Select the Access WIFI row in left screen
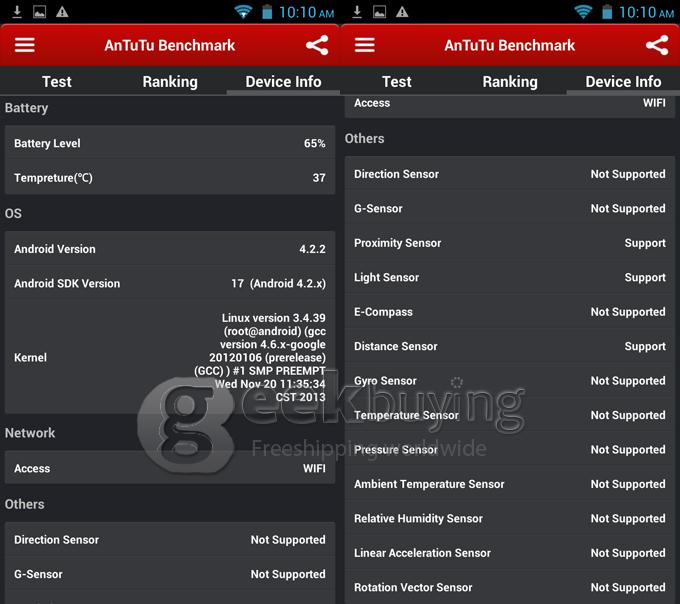 pos(170,468)
